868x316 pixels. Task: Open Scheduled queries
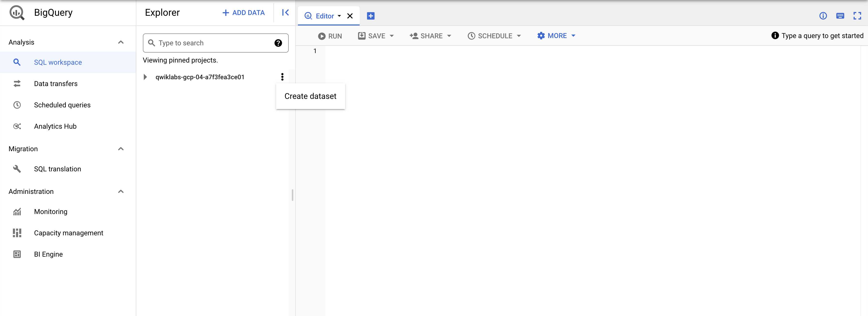click(x=62, y=105)
